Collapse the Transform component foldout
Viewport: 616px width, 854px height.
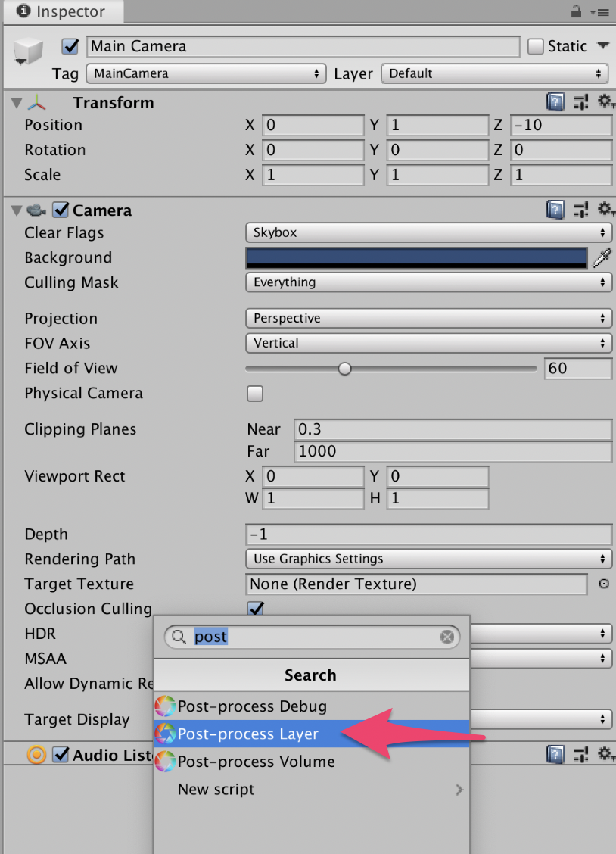[17, 102]
